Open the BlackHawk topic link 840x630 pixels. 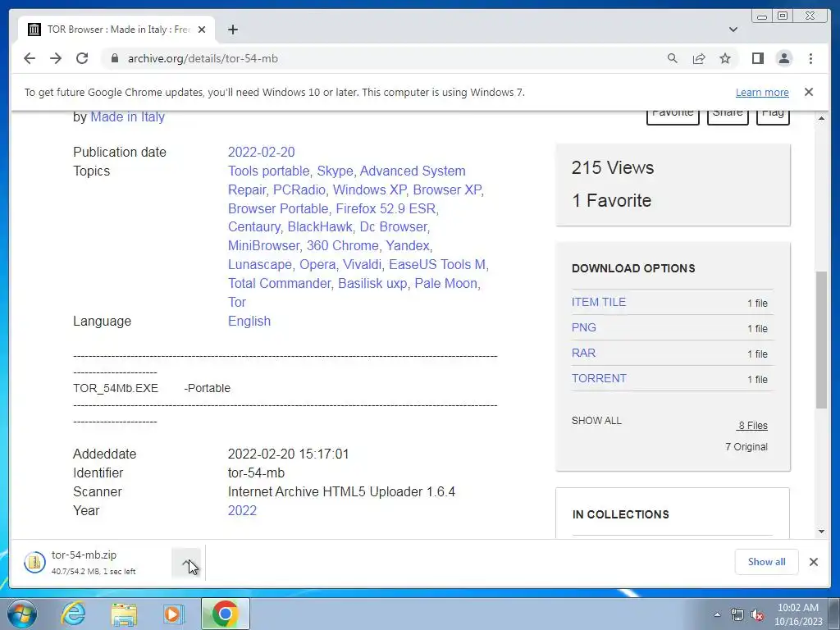pyautogui.click(x=320, y=226)
